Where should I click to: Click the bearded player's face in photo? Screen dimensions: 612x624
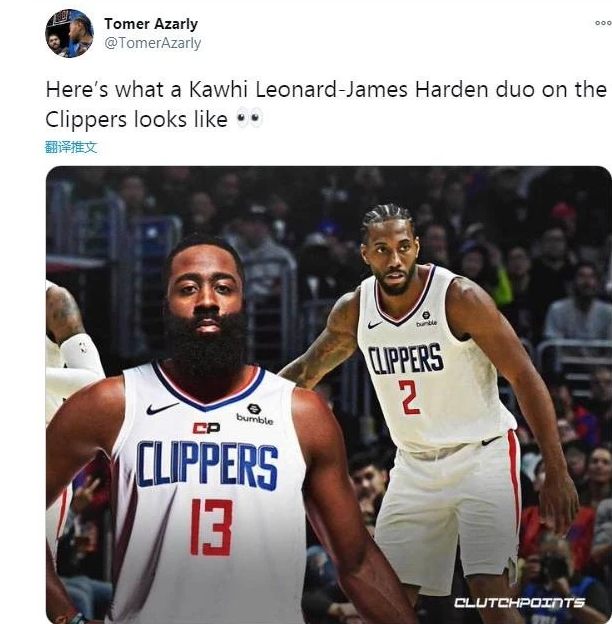point(206,303)
